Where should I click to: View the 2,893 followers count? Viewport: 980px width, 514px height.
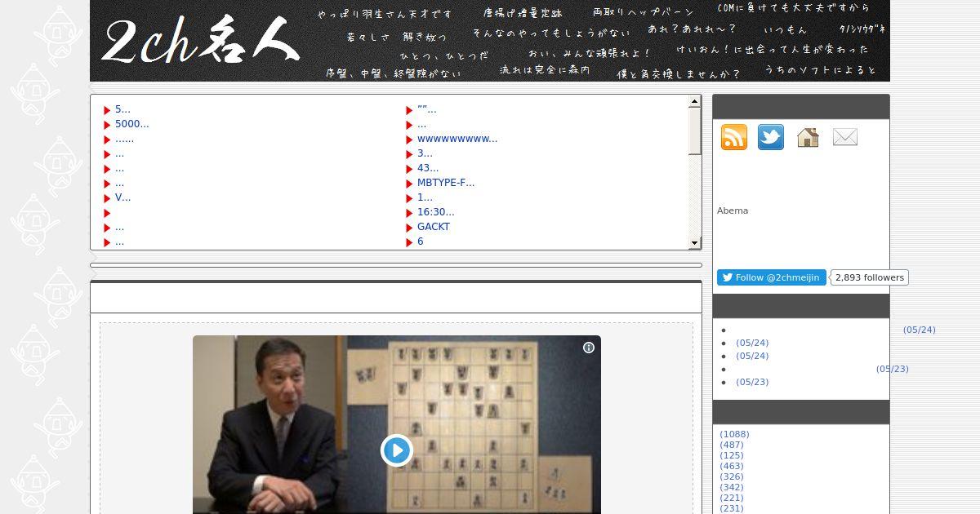pyautogui.click(x=870, y=277)
